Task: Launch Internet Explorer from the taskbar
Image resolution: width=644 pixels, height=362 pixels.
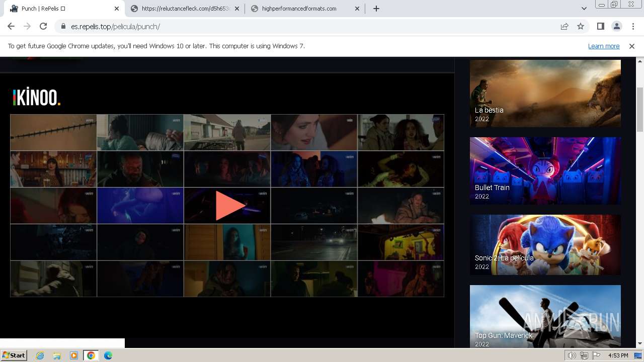Action: [40, 355]
